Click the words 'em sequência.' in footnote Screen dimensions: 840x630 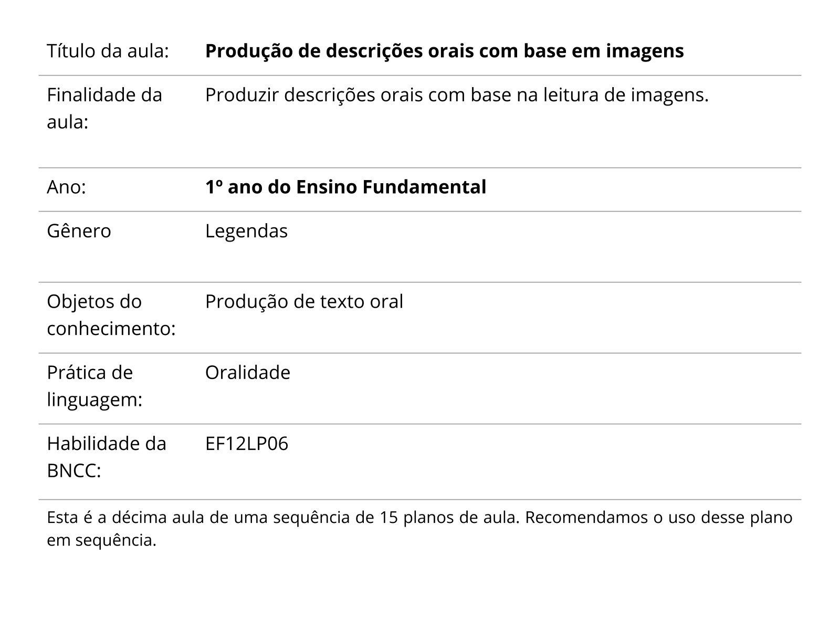(x=101, y=540)
